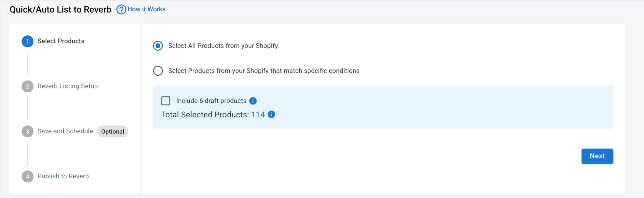Image resolution: width=644 pixels, height=198 pixels.
Task: Expand the Reverb Listing Setup step
Action: click(67, 86)
